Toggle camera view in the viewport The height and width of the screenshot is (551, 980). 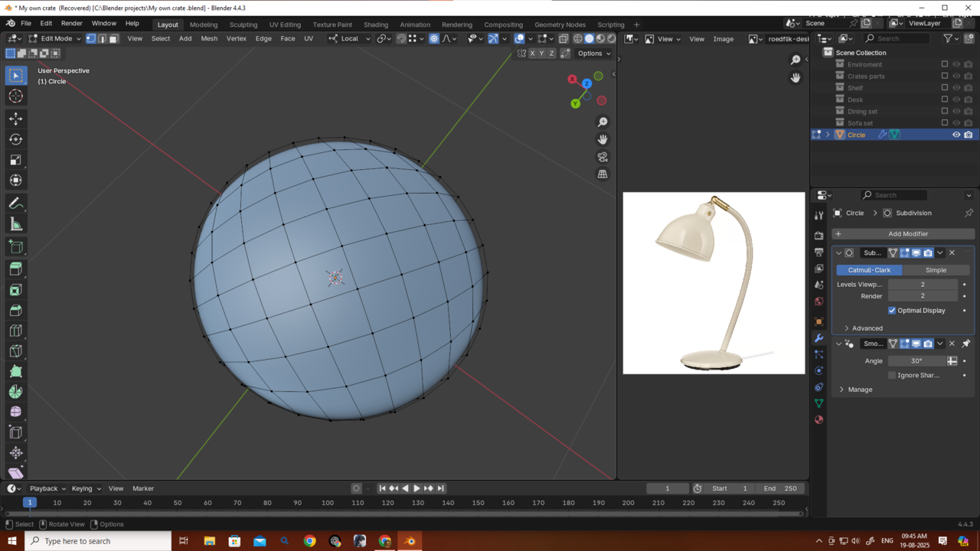(x=603, y=157)
